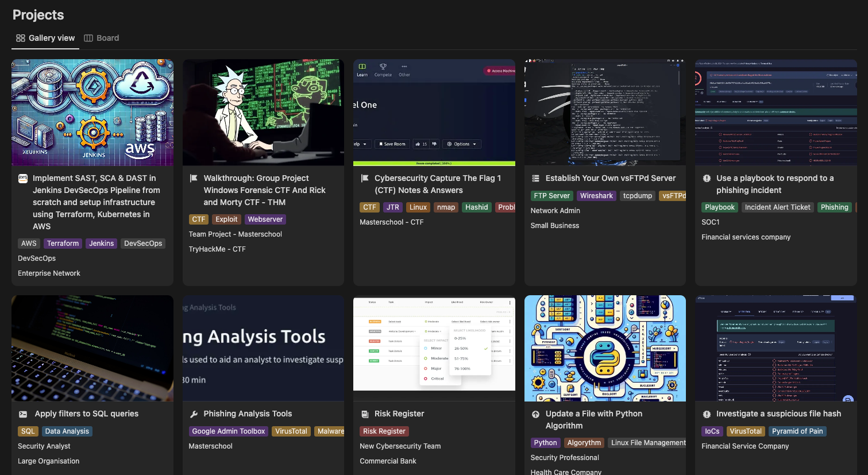Click the Board columns icon

click(x=88, y=38)
